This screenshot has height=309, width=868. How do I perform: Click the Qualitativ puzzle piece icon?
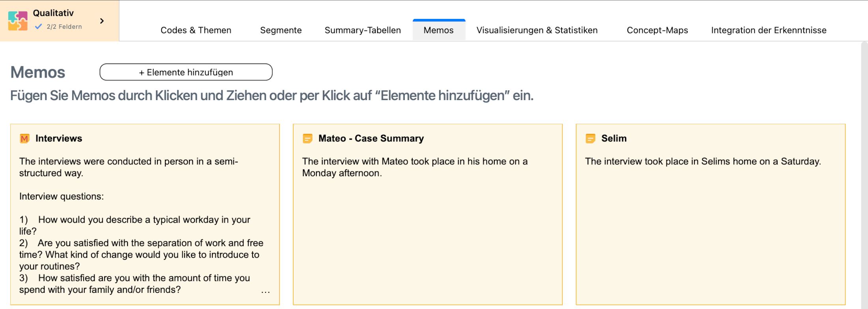(18, 21)
